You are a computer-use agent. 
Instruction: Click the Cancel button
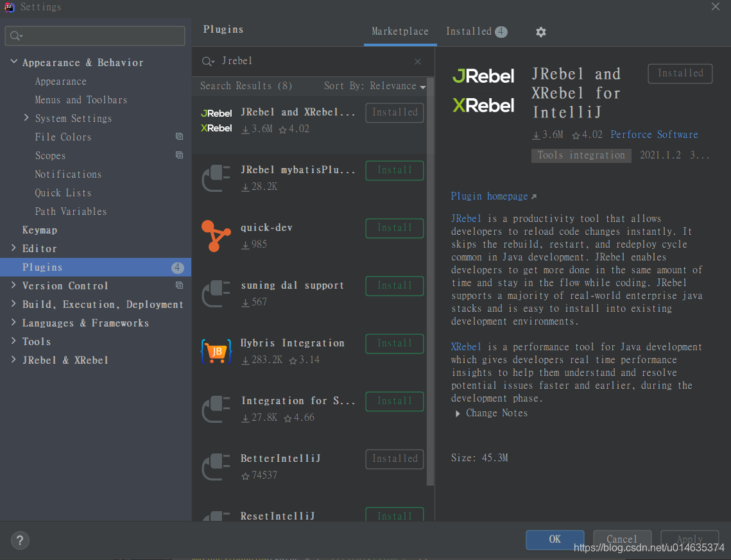click(622, 539)
